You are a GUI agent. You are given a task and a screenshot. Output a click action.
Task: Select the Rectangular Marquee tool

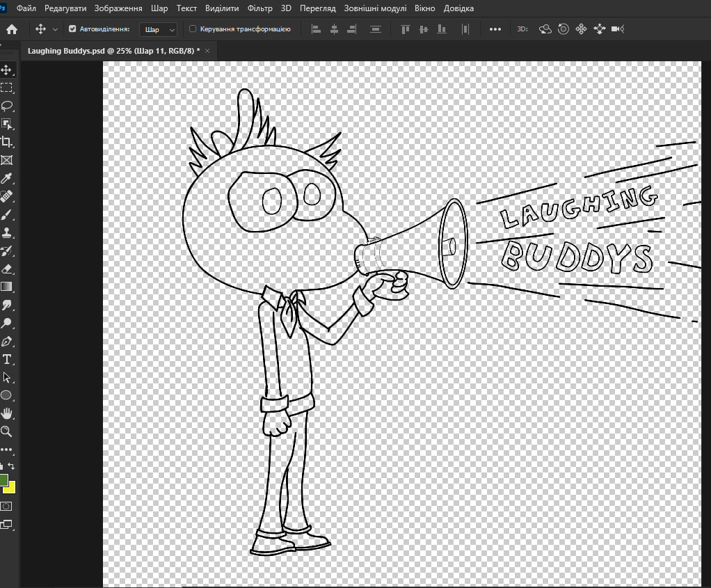[6, 88]
